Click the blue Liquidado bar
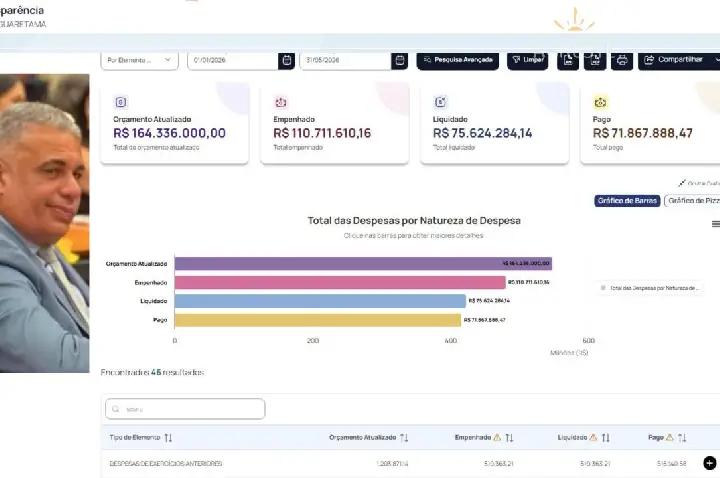 point(320,301)
